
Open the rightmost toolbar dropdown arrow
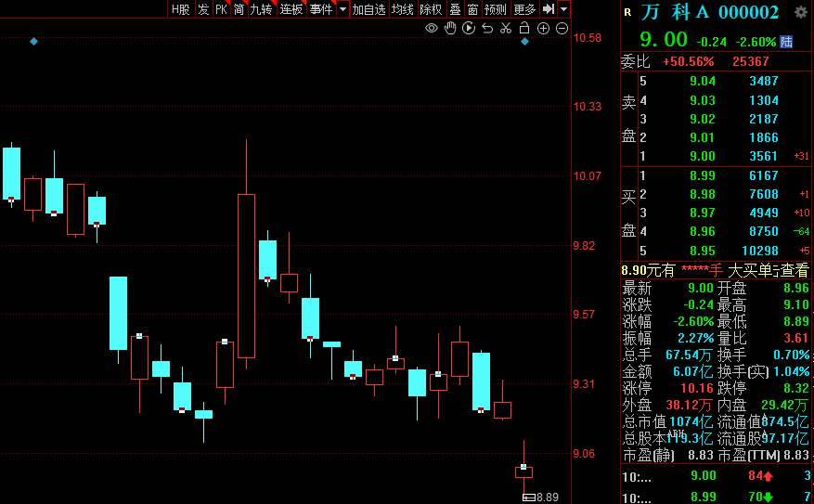[x=563, y=9]
